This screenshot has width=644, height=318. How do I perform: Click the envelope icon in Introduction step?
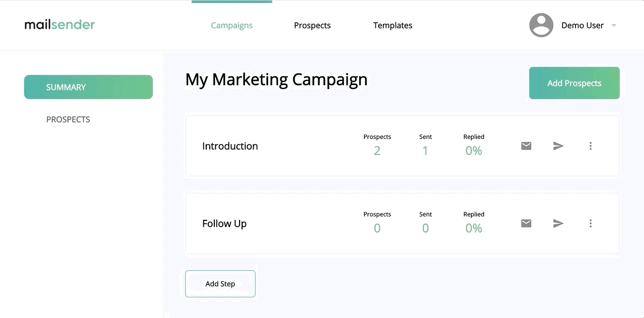tap(526, 146)
